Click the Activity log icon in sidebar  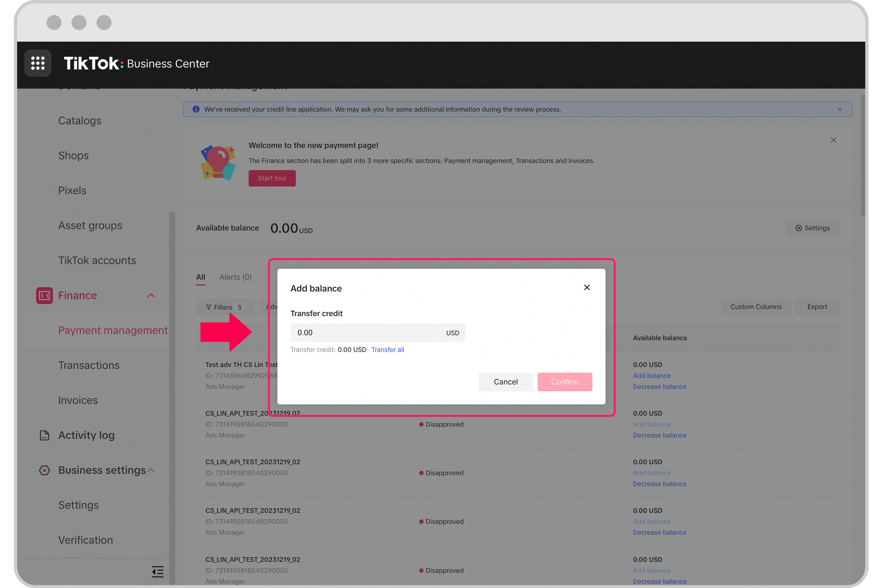click(44, 434)
